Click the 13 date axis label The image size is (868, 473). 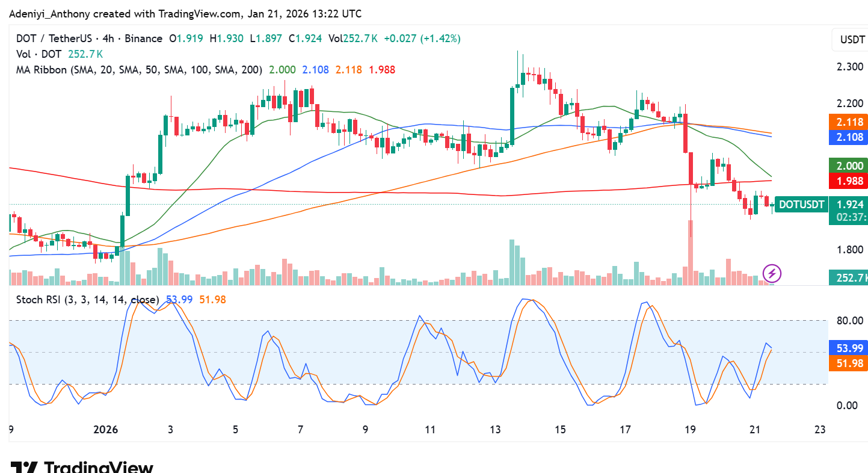pos(495,430)
